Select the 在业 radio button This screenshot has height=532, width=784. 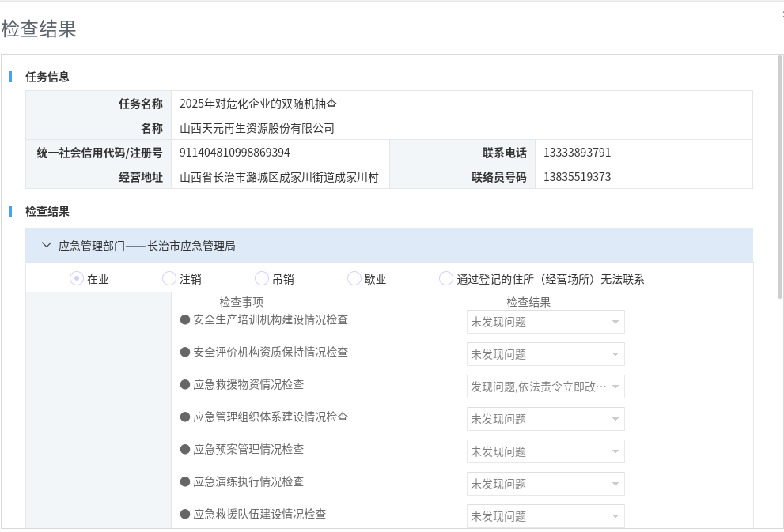(77, 278)
